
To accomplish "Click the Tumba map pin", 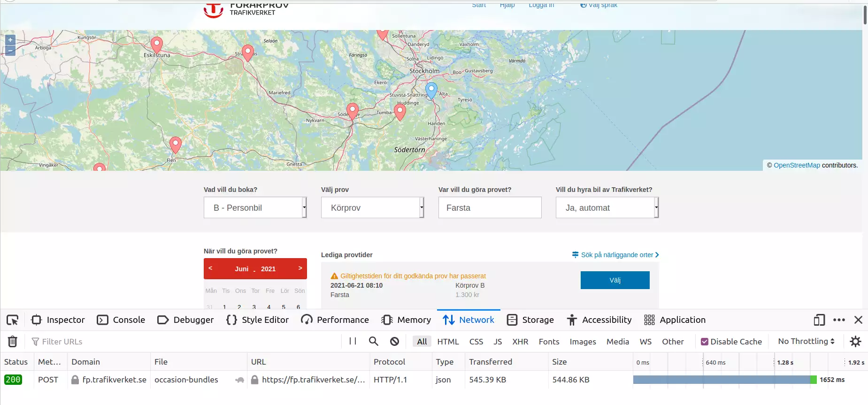I will (x=400, y=113).
